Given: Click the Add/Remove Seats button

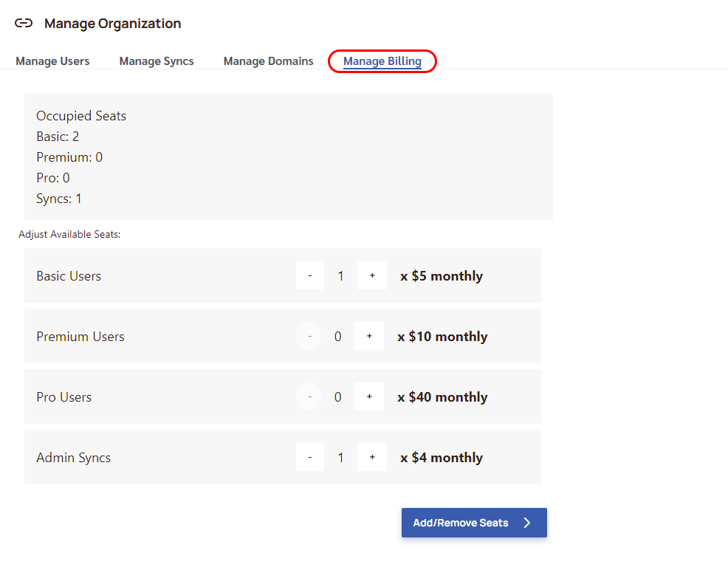Looking at the screenshot, I should [x=474, y=523].
